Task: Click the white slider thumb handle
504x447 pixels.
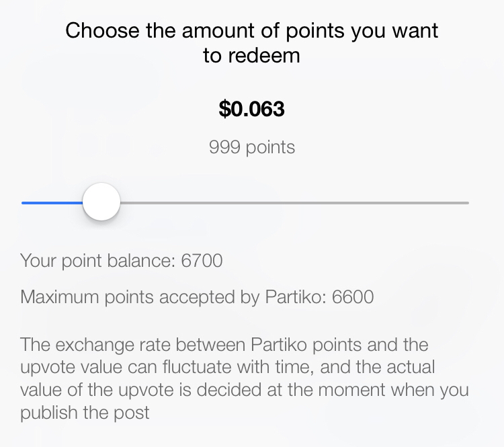Action: click(101, 202)
